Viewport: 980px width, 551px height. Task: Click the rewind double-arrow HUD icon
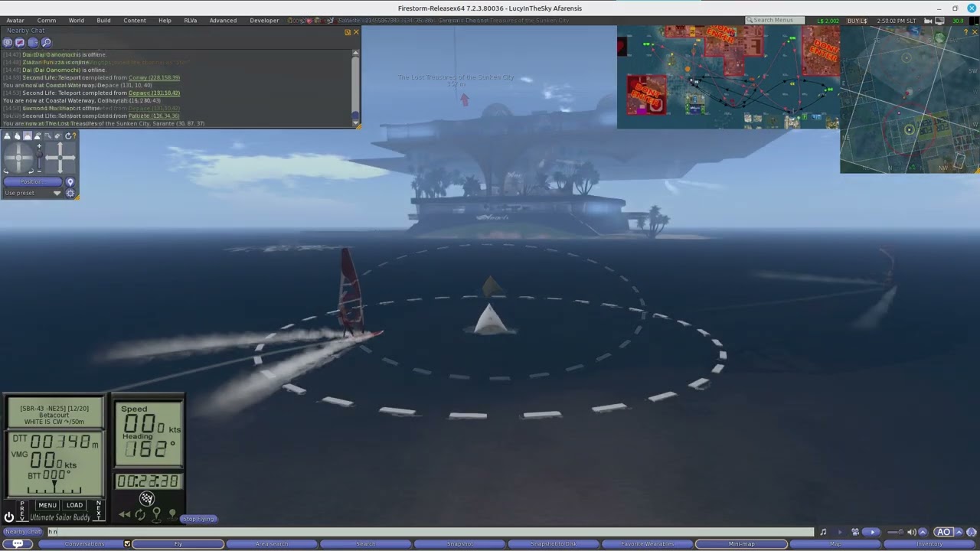point(124,514)
